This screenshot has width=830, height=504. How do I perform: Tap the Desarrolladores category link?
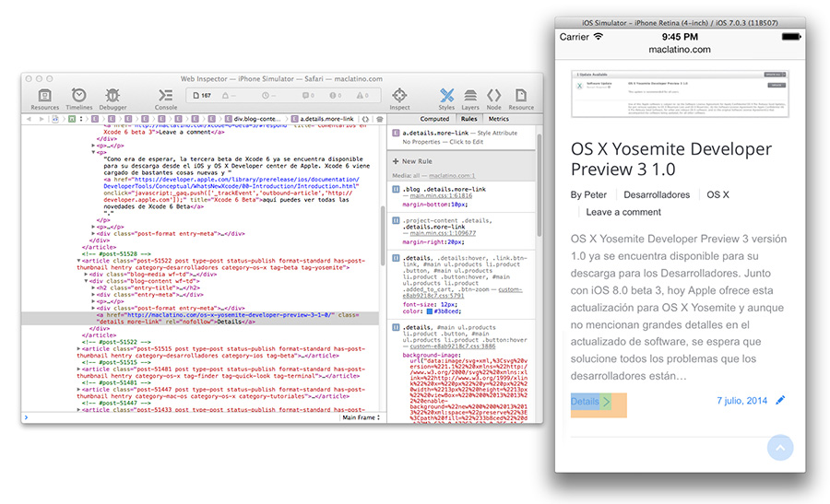(x=657, y=194)
